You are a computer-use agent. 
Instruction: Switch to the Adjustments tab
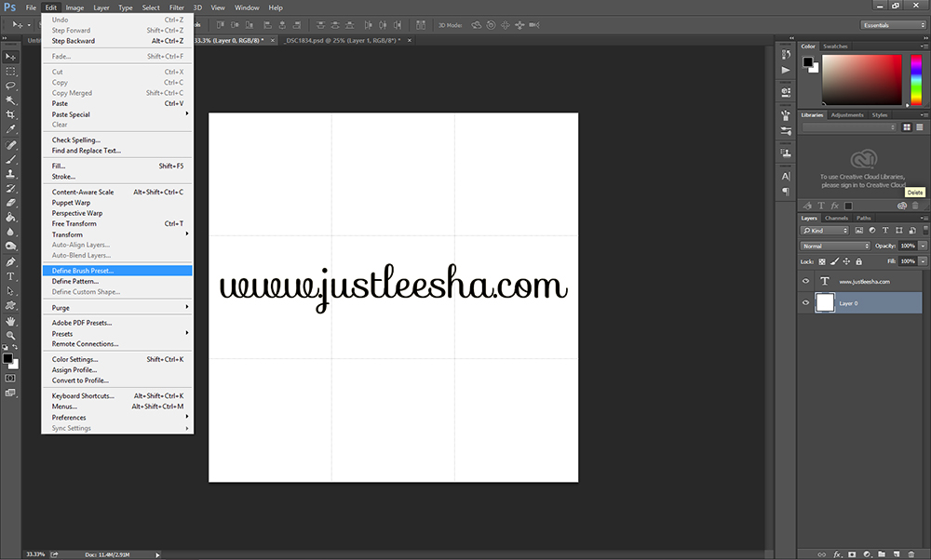point(846,115)
